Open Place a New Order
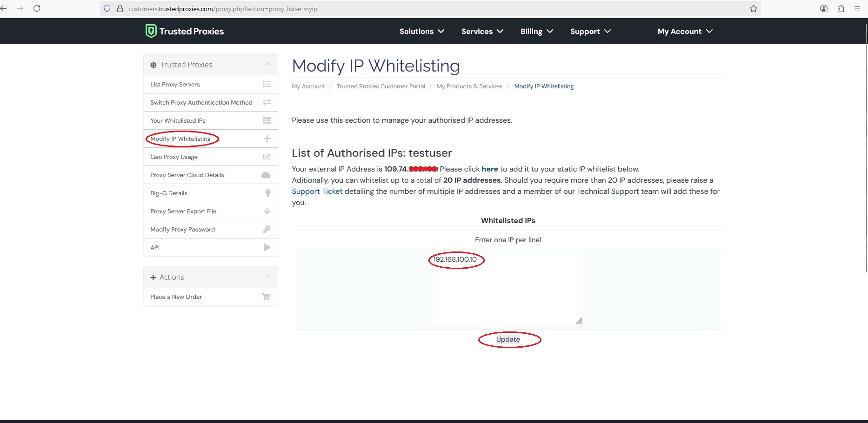 pyautogui.click(x=211, y=297)
